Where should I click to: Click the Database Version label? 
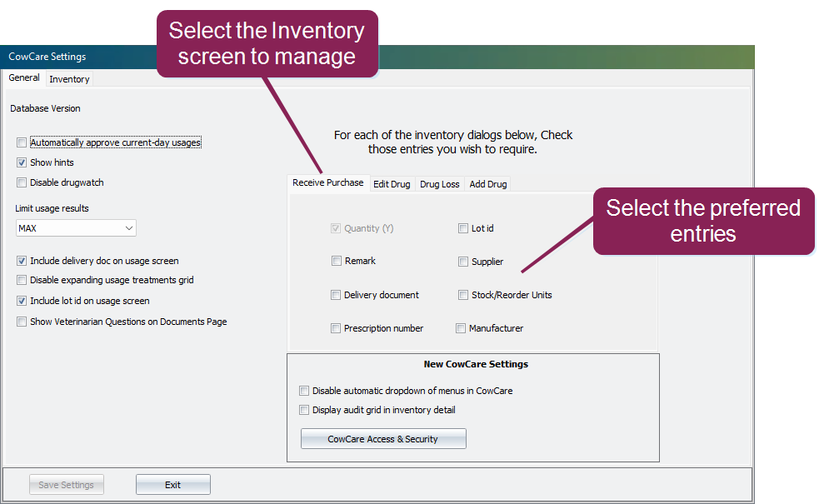[46, 108]
